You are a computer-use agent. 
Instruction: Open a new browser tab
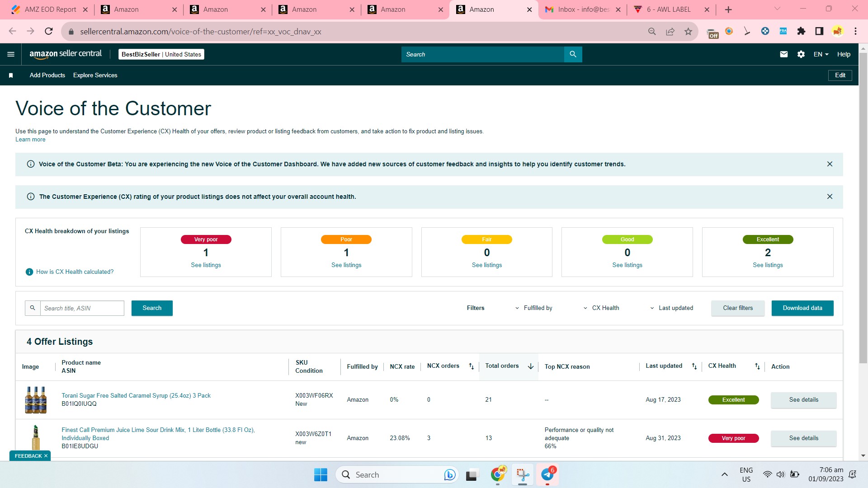point(728,9)
